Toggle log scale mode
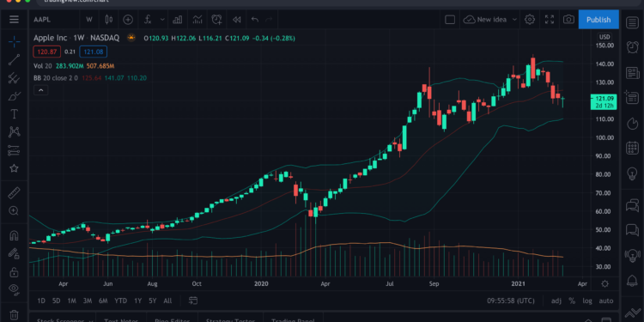Image resolution: width=644 pixels, height=322 pixels. (587, 301)
